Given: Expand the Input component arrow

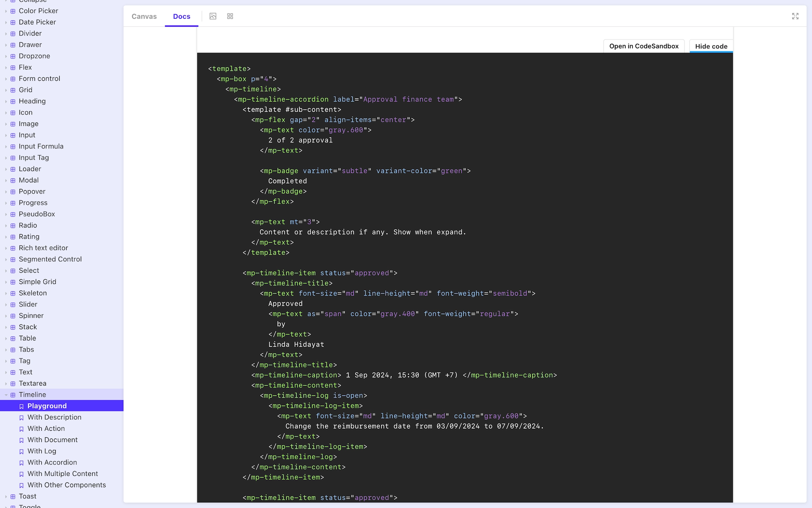Looking at the screenshot, I should pyautogui.click(x=6, y=135).
